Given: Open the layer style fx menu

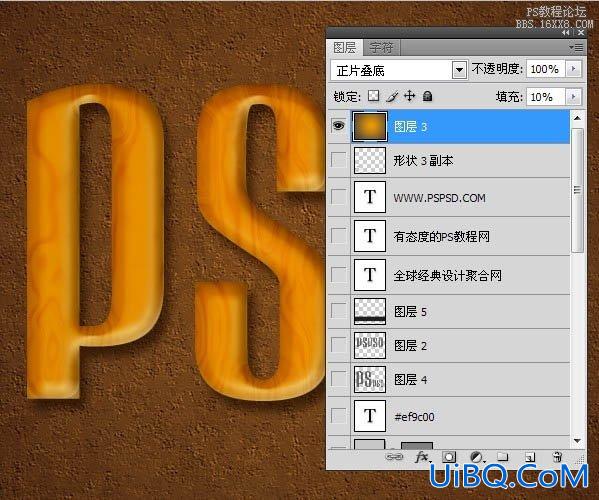Looking at the screenshot, I should tap(422, 456).
